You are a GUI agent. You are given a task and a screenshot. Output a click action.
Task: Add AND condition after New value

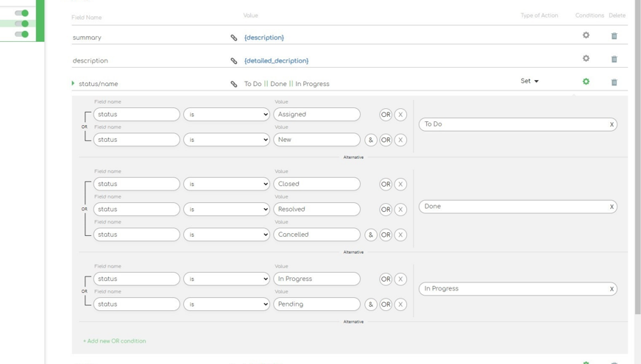point(371,140)
